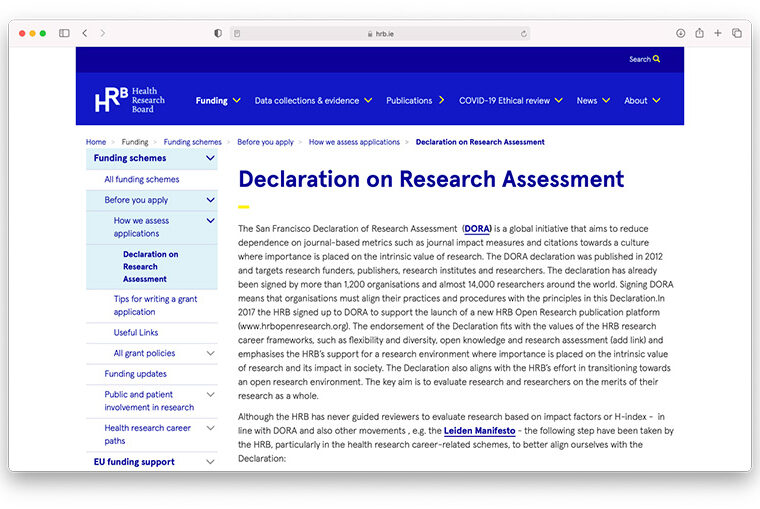Open the News menu

(586, 101)
